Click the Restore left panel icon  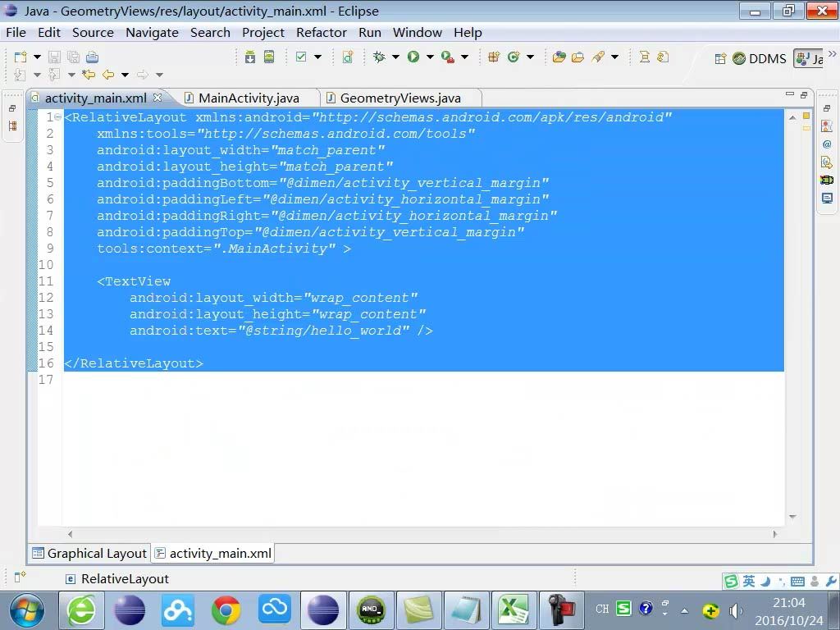pos(11,108)
